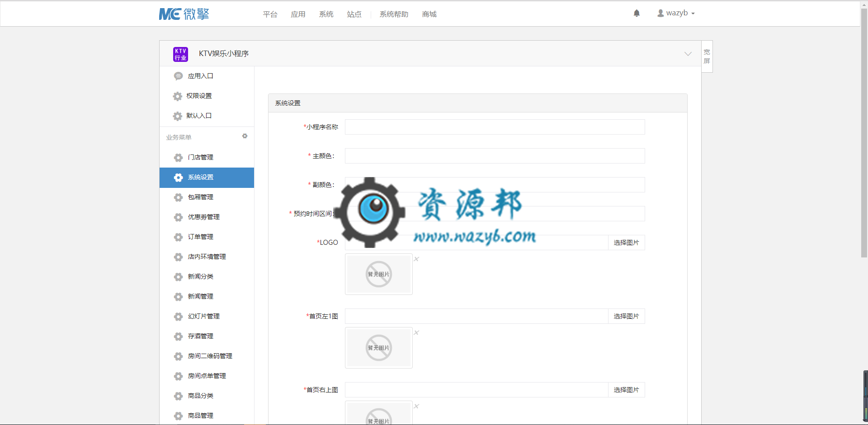Toggle the 宽屏 wide screen button

(707, 56)
